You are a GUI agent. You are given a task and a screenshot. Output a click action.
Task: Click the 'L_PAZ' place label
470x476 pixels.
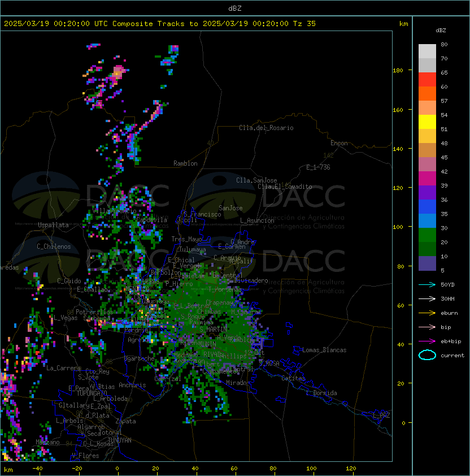point(381,416)
